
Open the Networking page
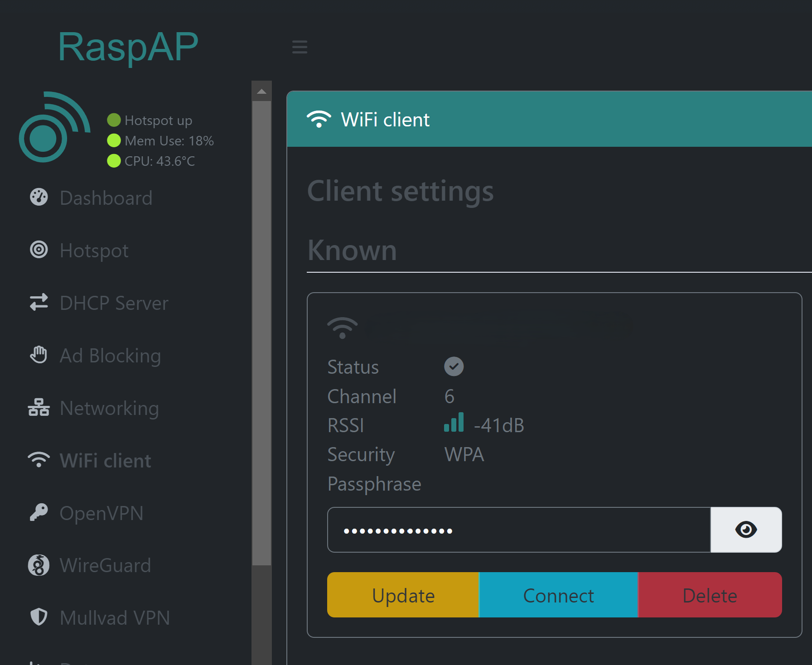(110, 408)
